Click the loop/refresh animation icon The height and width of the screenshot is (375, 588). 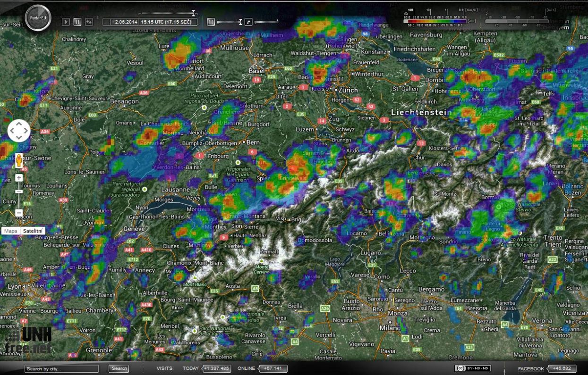pyautogui.click(x=89, y=22)
